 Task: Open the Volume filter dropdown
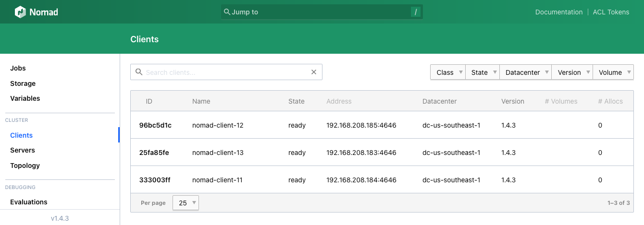[x=613, y=72]
